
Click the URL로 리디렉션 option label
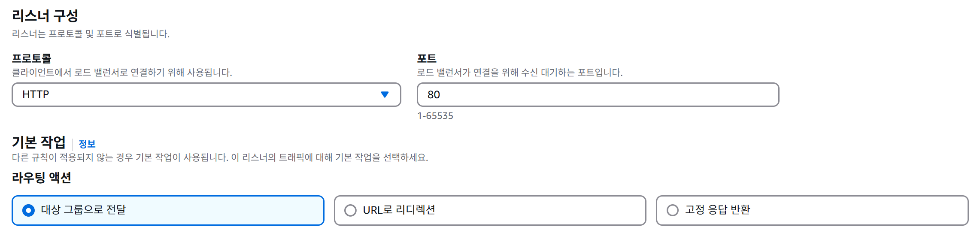[x=399, y=210]
